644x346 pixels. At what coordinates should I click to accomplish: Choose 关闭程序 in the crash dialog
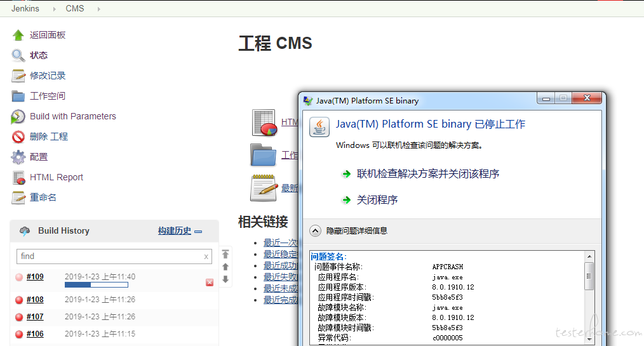[x=377, y=200]
